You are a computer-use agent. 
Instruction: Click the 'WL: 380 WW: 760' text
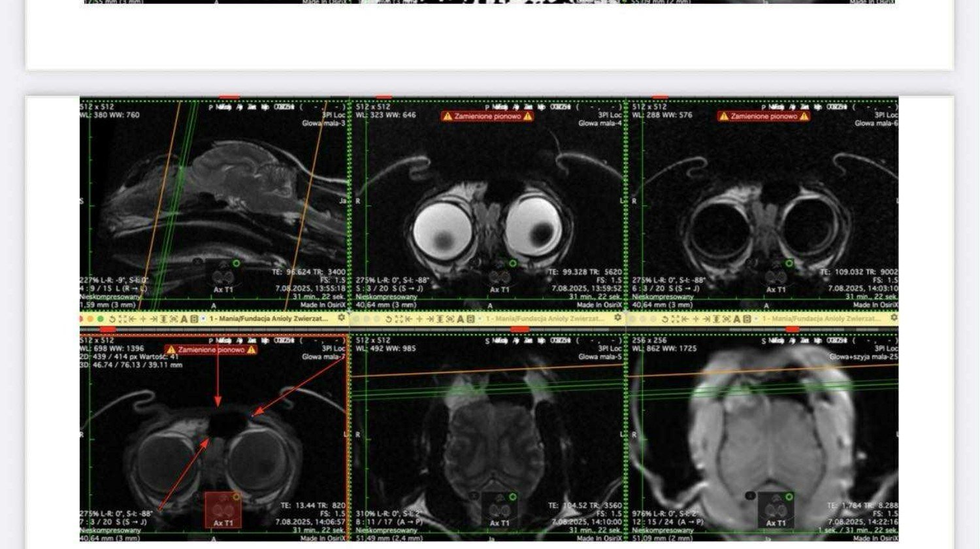pyautogui.click(x=110, y=115)
